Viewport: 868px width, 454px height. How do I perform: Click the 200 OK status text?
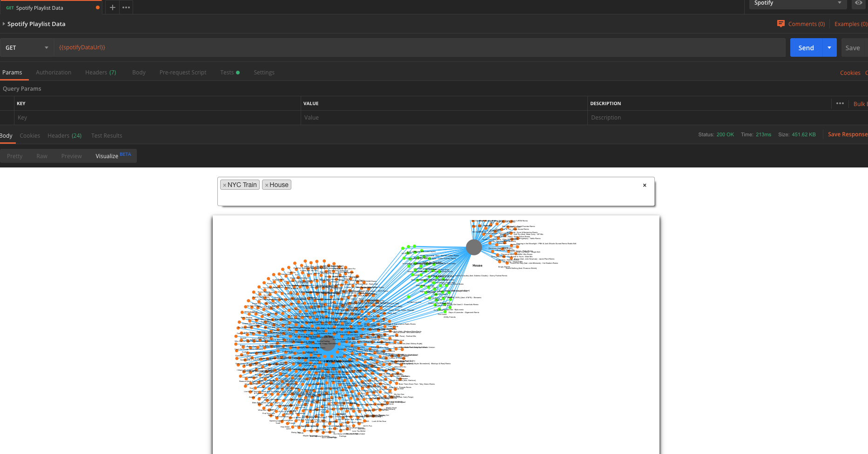point(725,134)
